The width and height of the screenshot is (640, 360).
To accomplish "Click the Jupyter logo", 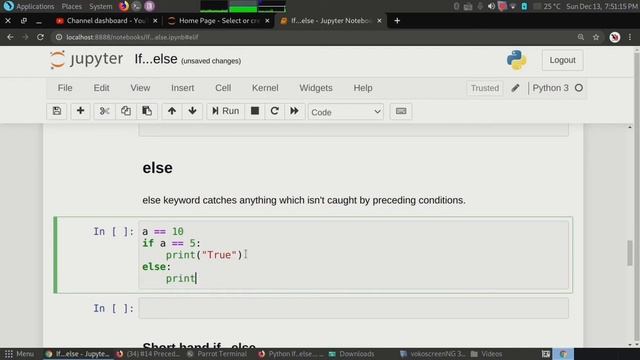I will pos(86,60).
